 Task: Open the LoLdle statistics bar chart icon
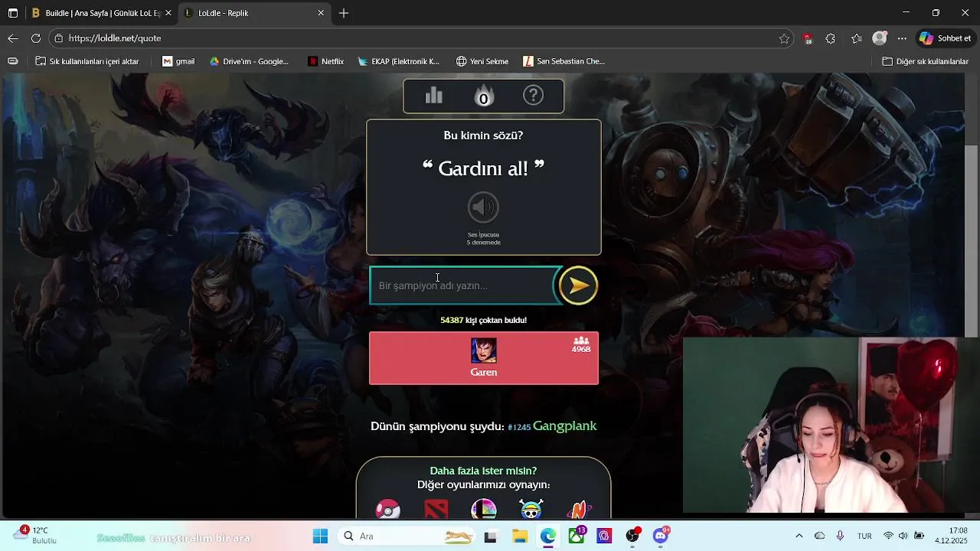click(x=434, y=96)
